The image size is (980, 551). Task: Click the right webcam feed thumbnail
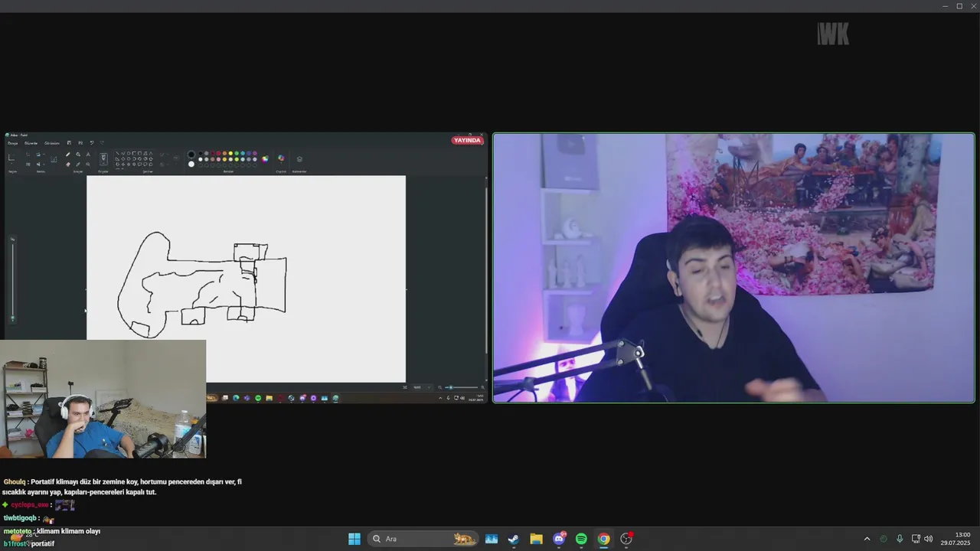733,268
